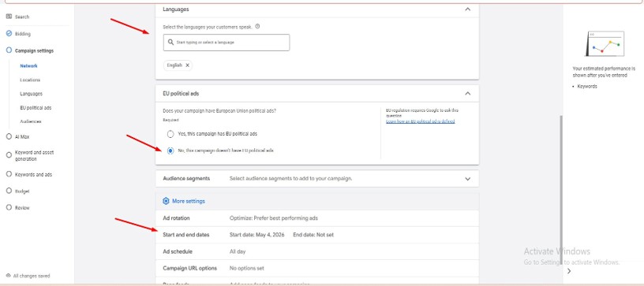The height and width of the screenshot is (286, 644).
Task: Click the language search input field
Action: point(227,43)
